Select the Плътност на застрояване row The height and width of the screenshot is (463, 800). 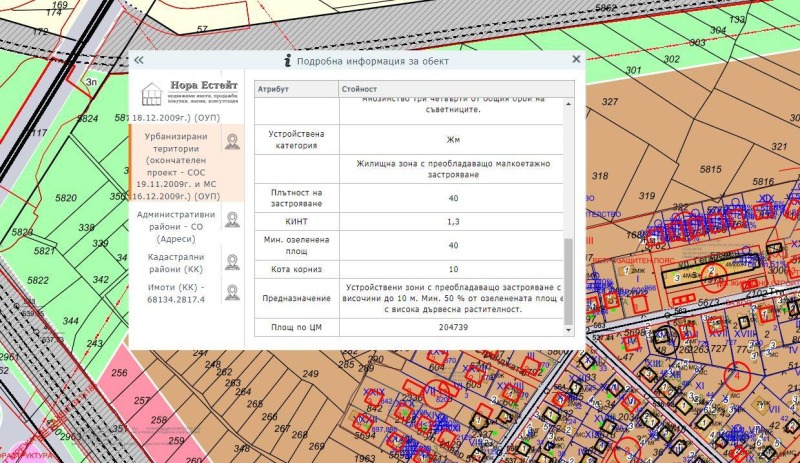point(295,198)
